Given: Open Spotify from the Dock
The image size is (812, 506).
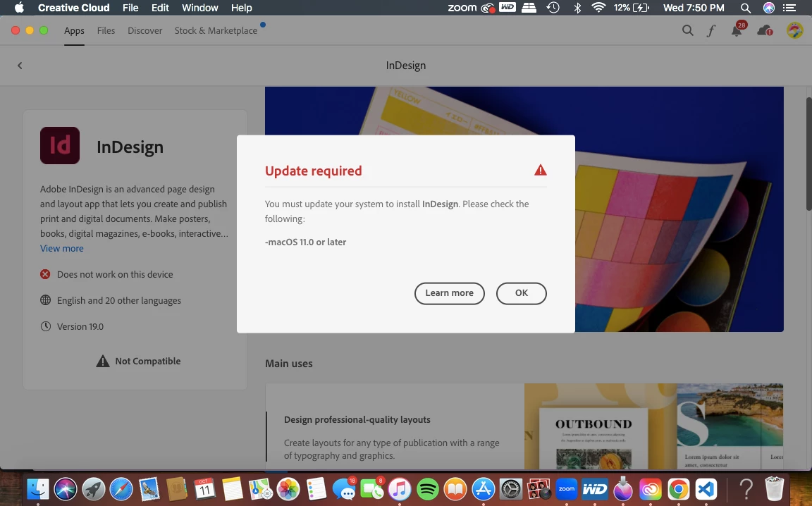Looking at the screenshot, I should click(427, 489).
